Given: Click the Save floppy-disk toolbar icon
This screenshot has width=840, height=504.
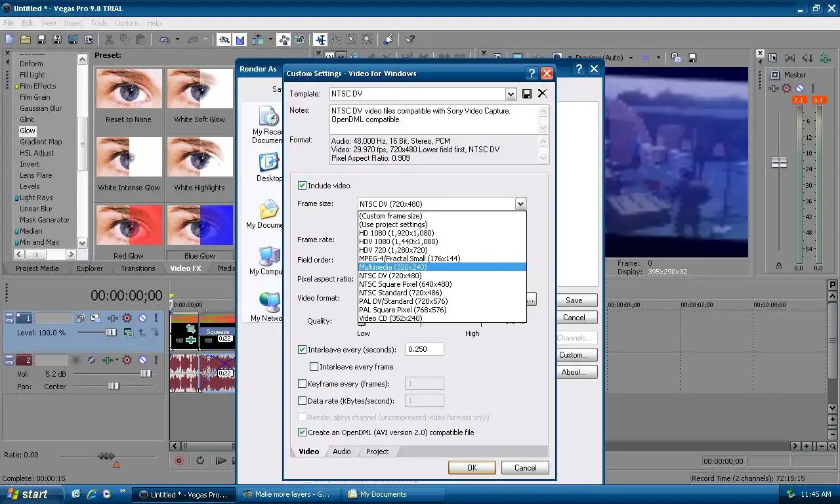Looking at the screenshot, I should (41, 39).
